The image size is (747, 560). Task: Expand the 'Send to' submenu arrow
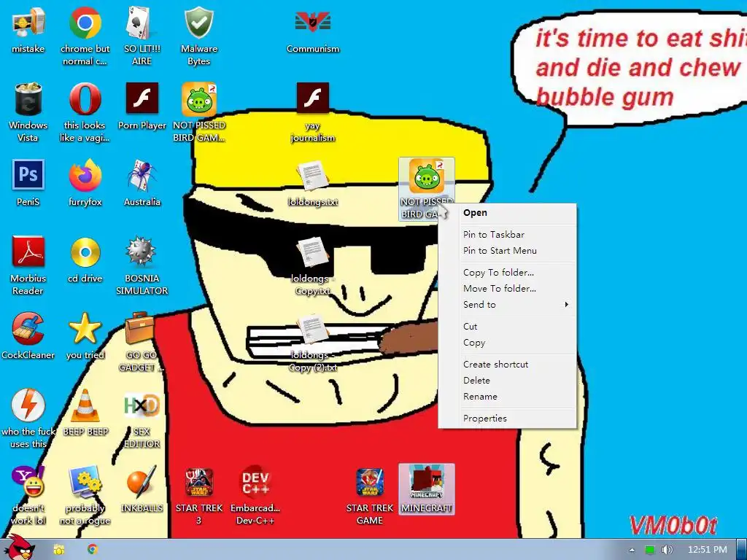coord(566,304)
